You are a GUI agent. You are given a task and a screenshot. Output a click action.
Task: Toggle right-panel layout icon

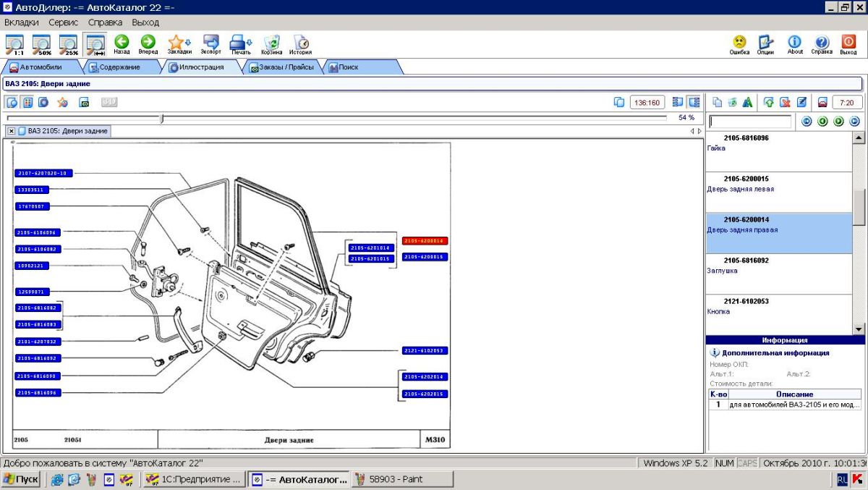[x=694, y=102]
